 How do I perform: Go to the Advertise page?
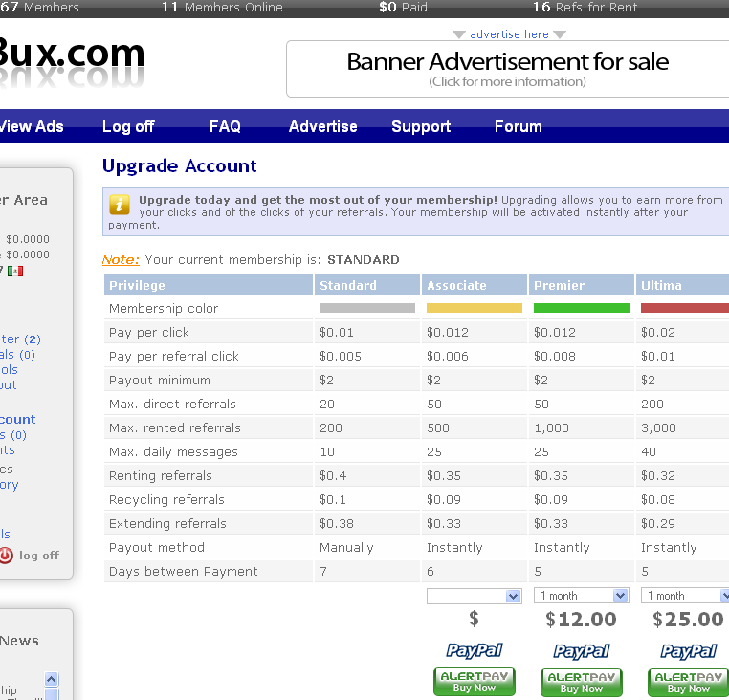(323, 126)
